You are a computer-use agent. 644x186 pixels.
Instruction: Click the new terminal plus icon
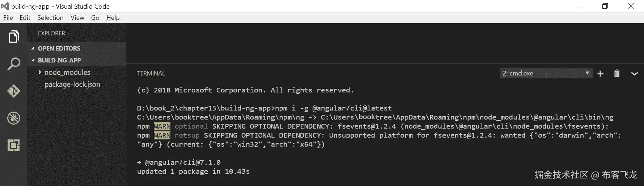pyautogui.click(x=601, y=73)
